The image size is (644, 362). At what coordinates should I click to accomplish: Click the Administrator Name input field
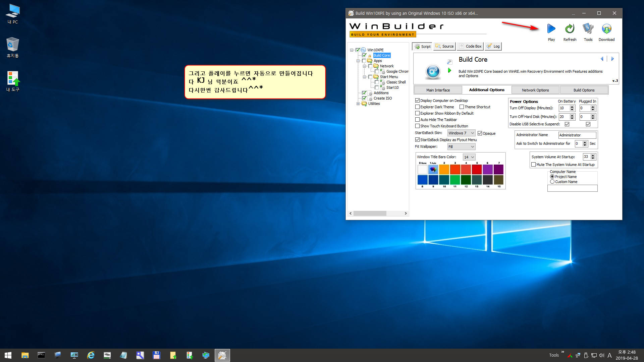(x=577, y=135)
